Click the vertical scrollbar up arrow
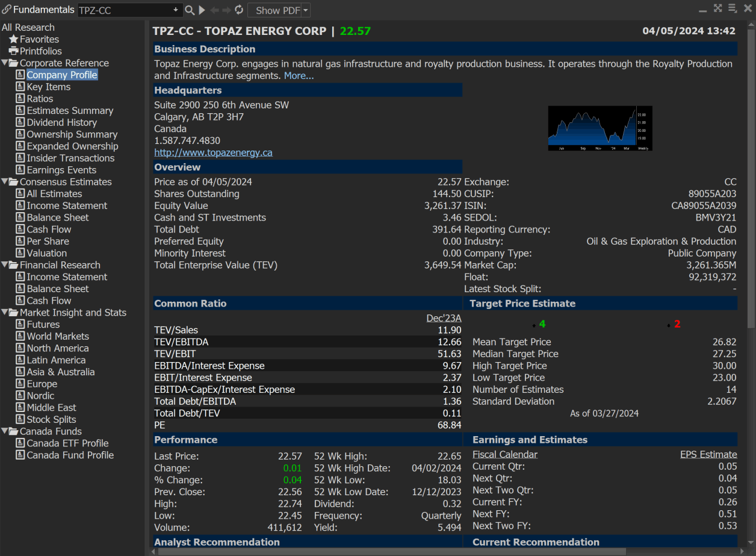Screen dimensions: 756x556 (x=751, y=25)
